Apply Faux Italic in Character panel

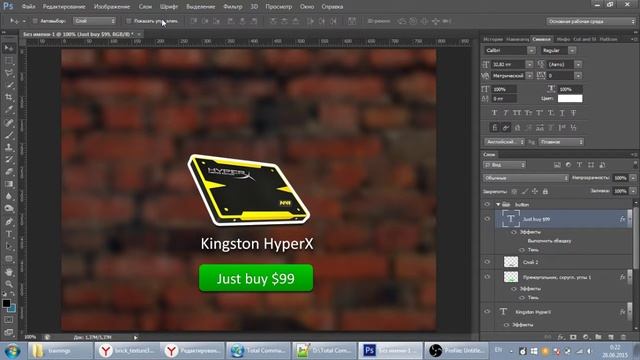click(505, 113)
